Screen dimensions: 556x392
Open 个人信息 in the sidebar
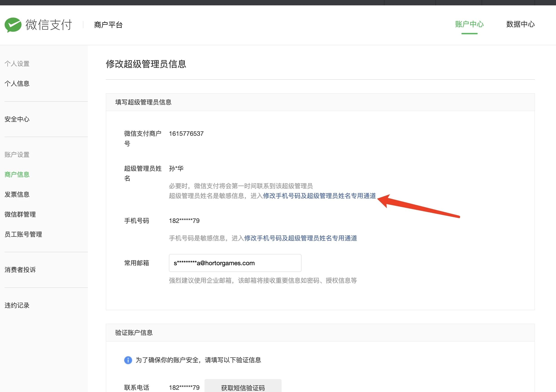point(17,84)
